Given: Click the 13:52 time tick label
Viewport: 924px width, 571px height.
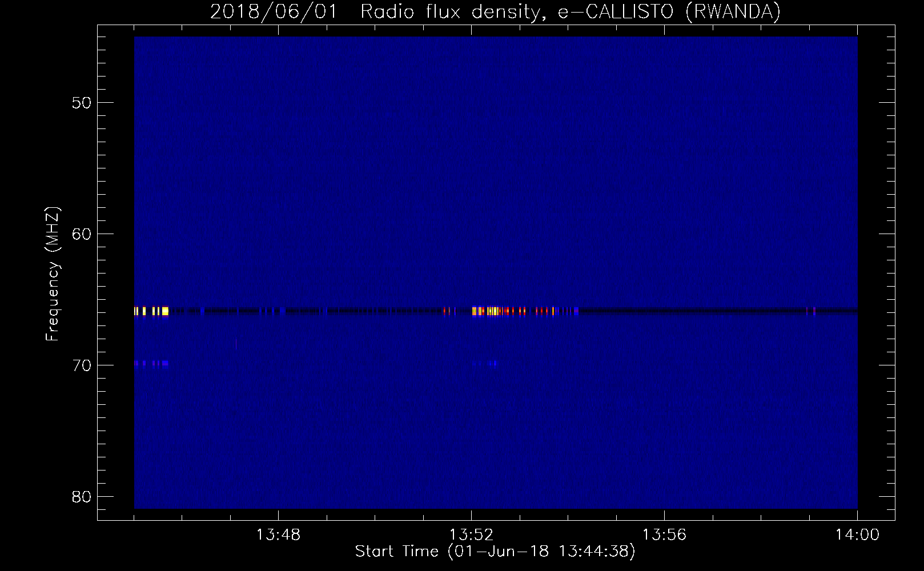Looking at the screenshot, I should click(x=471, y=535).
